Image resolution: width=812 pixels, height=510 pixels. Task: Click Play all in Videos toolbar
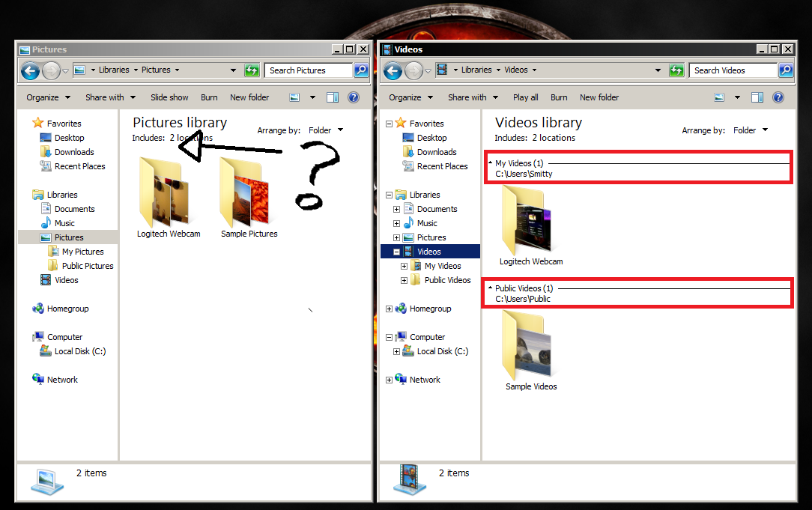point(526,97)
